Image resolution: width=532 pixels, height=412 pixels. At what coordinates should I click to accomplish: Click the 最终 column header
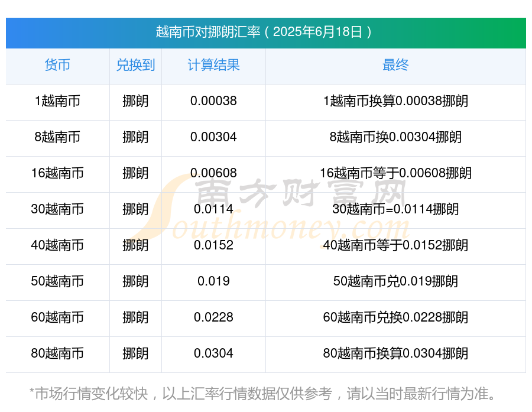pyautogui.click(x=395, y=65)
